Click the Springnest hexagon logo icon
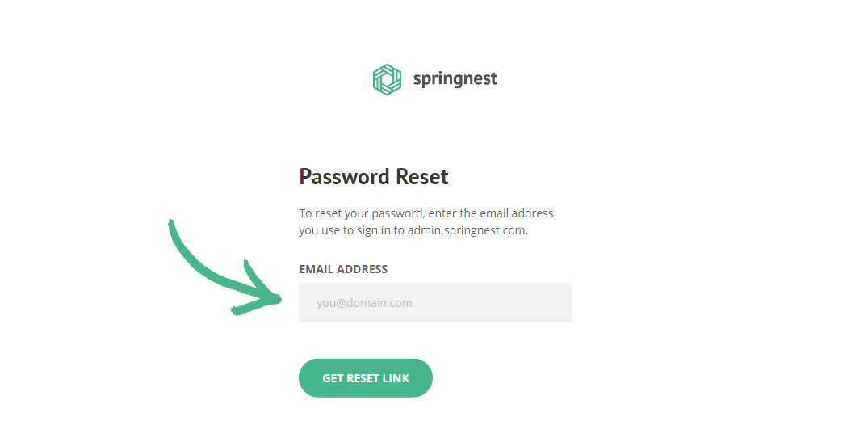Viewport: 868px width, 442px height. (387, 79)
